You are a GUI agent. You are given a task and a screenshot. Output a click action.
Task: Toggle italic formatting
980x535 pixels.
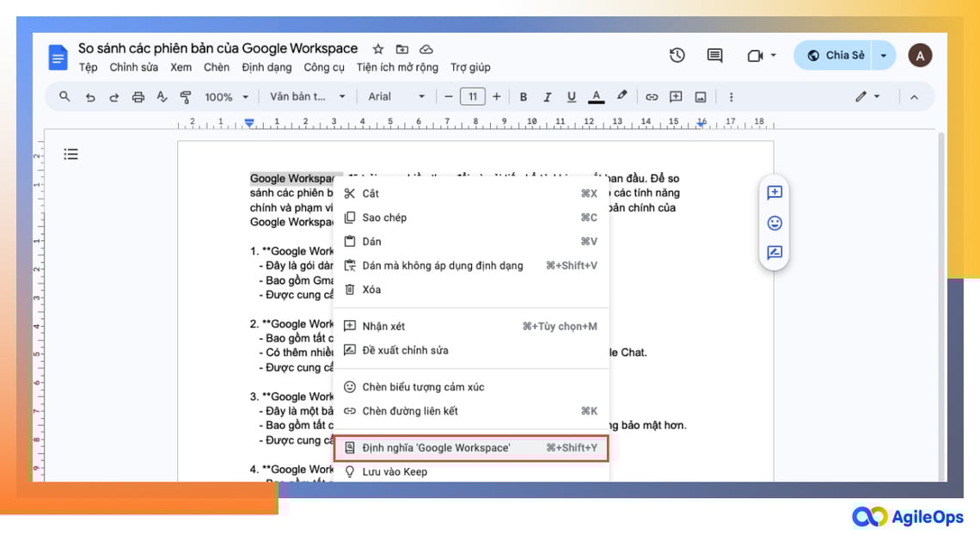[548, 96]
